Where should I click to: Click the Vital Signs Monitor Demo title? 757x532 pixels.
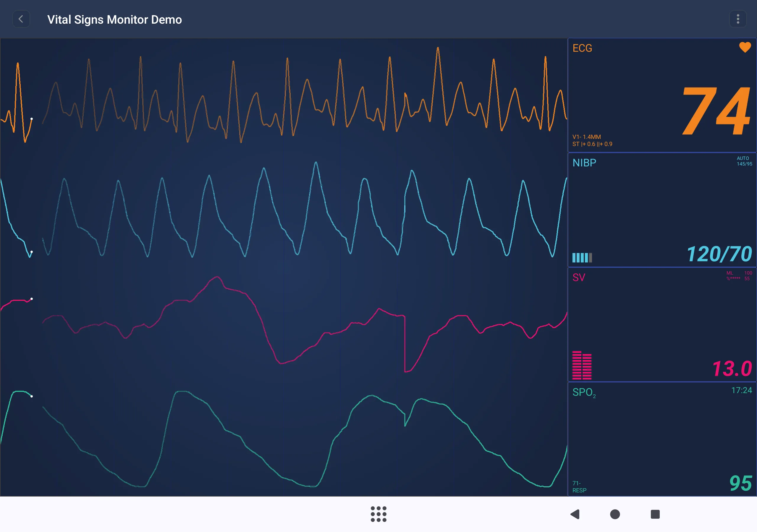(114, 20)
